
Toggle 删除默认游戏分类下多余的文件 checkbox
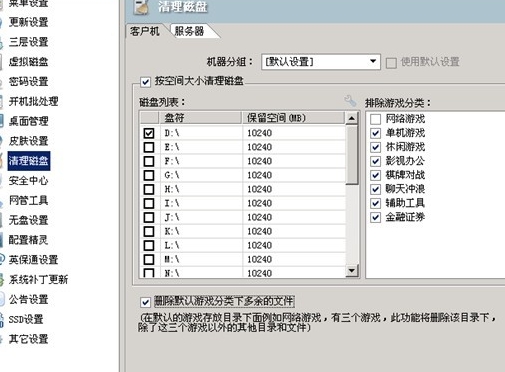pyautogui.click(x=145, y=302)
